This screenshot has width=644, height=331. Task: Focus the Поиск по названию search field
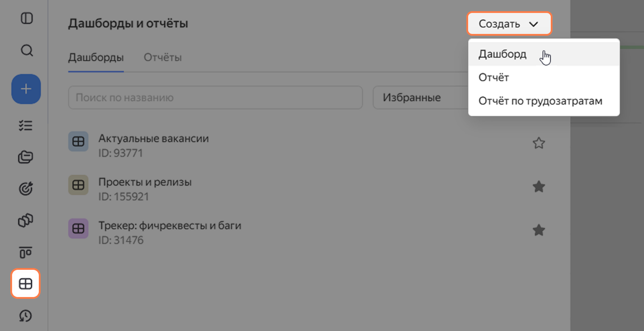[215, 97]
